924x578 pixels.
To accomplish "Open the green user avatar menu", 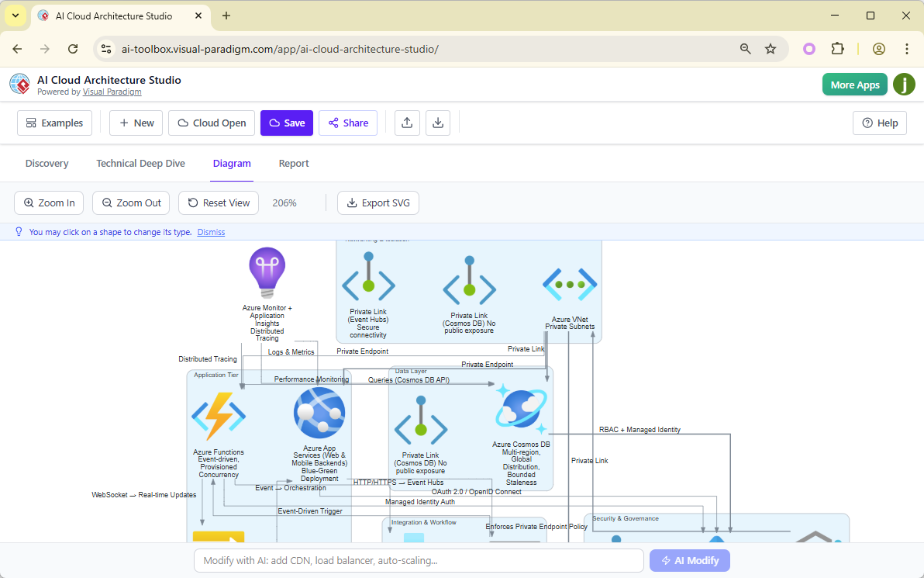I will [x=904, y=84].
